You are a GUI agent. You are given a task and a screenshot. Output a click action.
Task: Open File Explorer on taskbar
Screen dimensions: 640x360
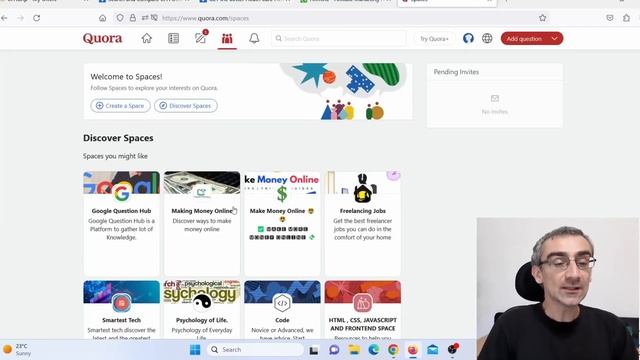click(354, 350)
